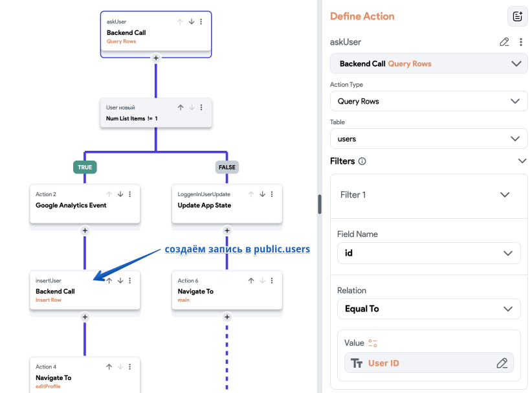The height and width of the screenshot is (393, 532).
Task: Open the askUser node kebab menu
Action: (201, 22)
